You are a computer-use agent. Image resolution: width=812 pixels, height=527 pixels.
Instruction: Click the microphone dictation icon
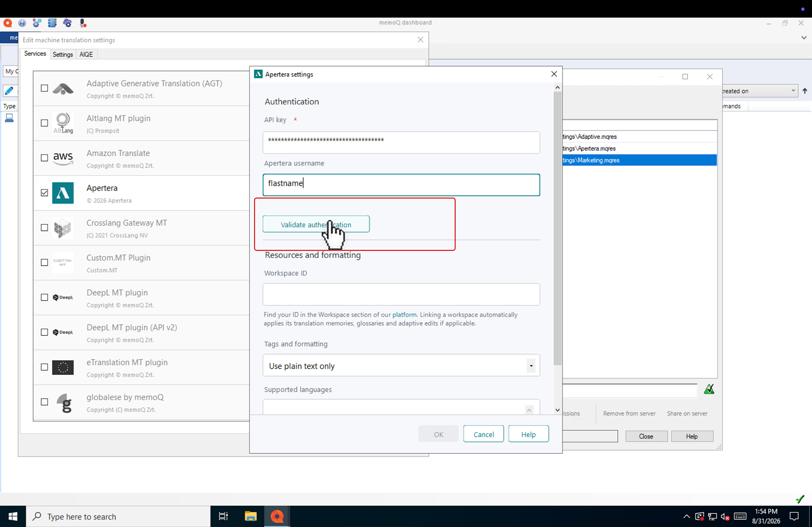click(82, 23)
